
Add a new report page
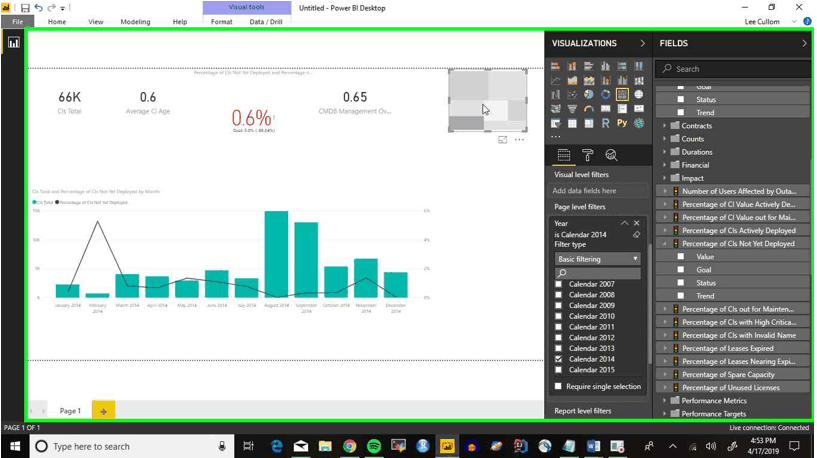(103, 411)
